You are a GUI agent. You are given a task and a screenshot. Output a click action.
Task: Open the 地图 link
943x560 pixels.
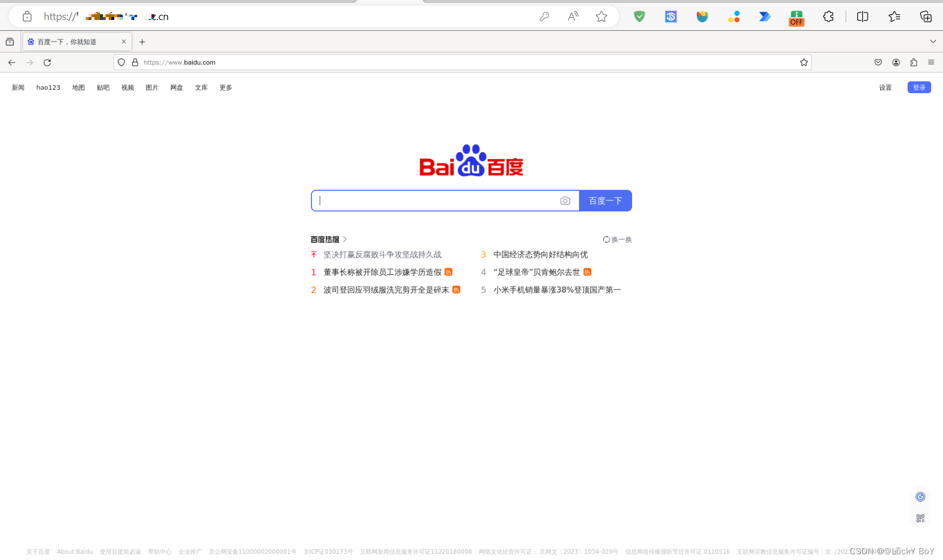click(78, 87)
